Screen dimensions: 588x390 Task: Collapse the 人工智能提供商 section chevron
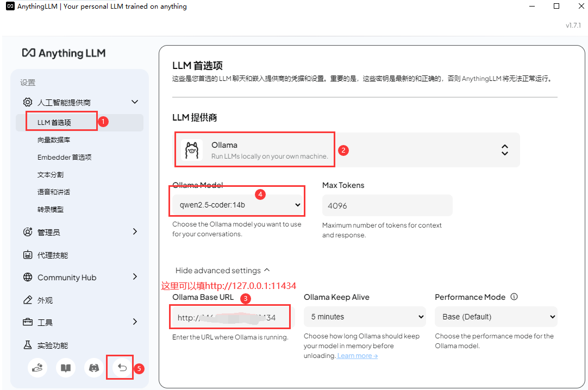pos(135,102)
